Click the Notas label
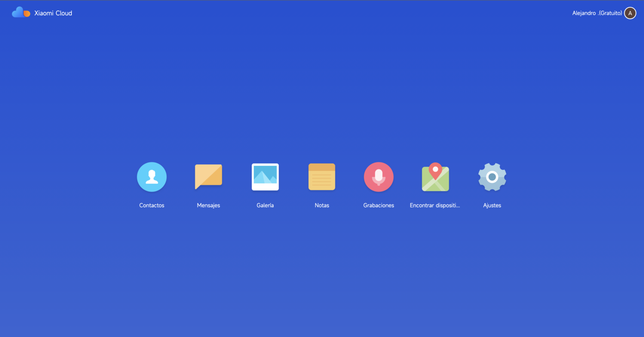Screen dimensions: 644x337 322,205
